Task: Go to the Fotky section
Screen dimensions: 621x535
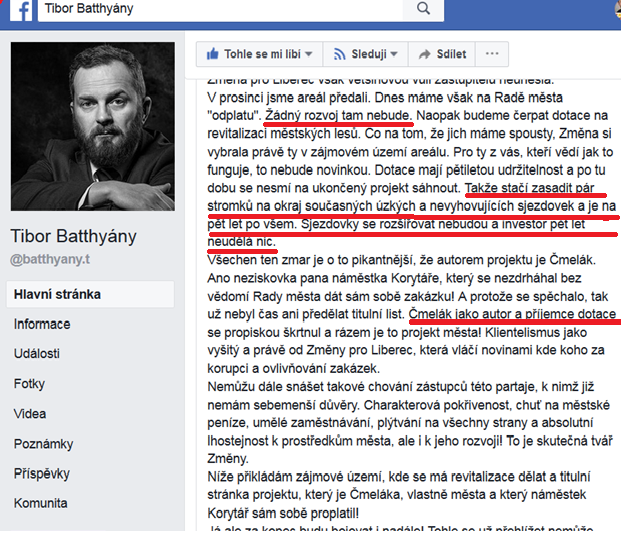Action: coord(29,384)
